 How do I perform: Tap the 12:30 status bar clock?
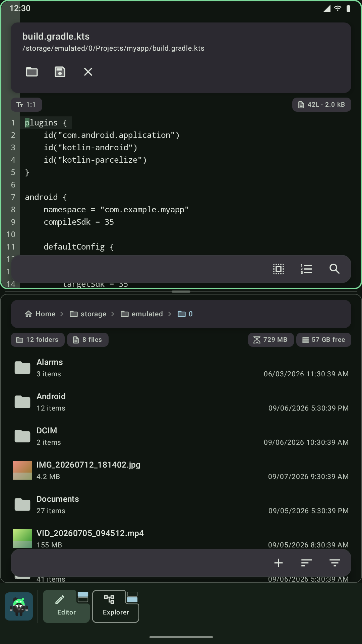20,8
